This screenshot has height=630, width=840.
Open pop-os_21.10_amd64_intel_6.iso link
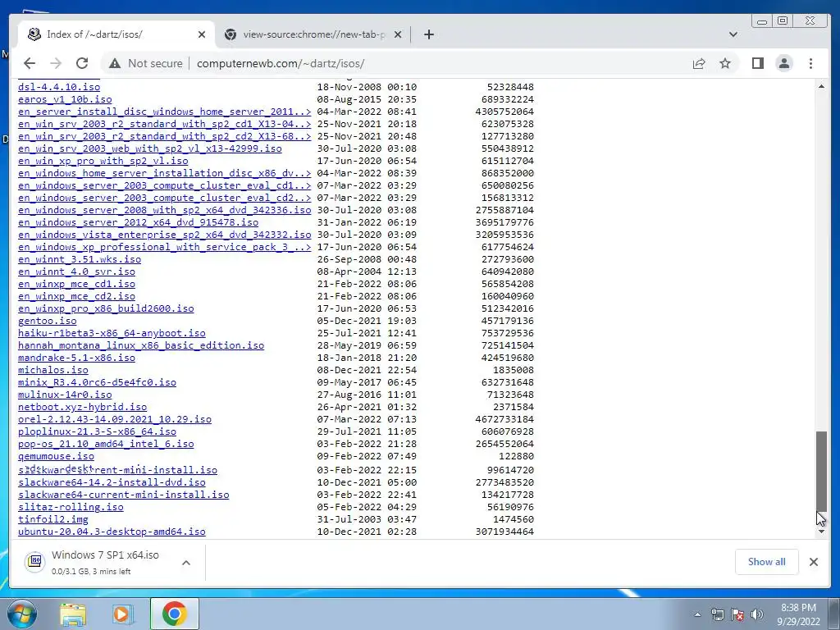tap(106, 444)
